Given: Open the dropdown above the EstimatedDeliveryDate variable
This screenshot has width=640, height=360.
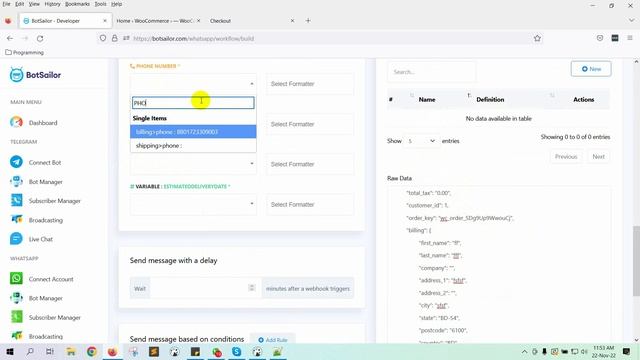Looking at the screenshot, I should 193,164.
